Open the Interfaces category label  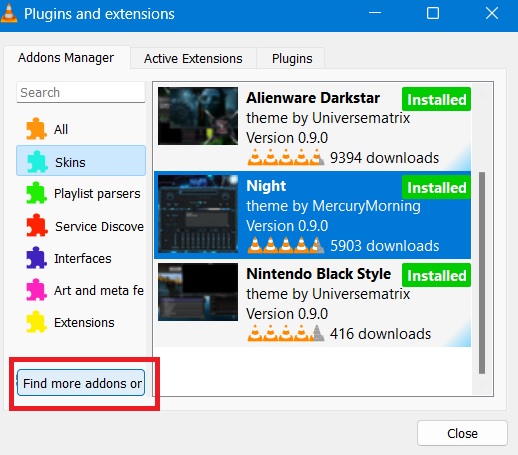coord(83,259)
